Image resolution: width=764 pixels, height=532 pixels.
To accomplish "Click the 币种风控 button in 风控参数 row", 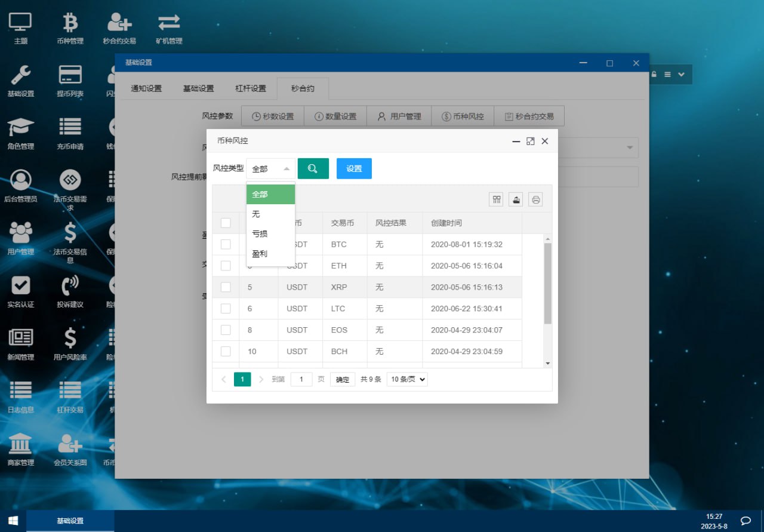I will click(463, 116).
